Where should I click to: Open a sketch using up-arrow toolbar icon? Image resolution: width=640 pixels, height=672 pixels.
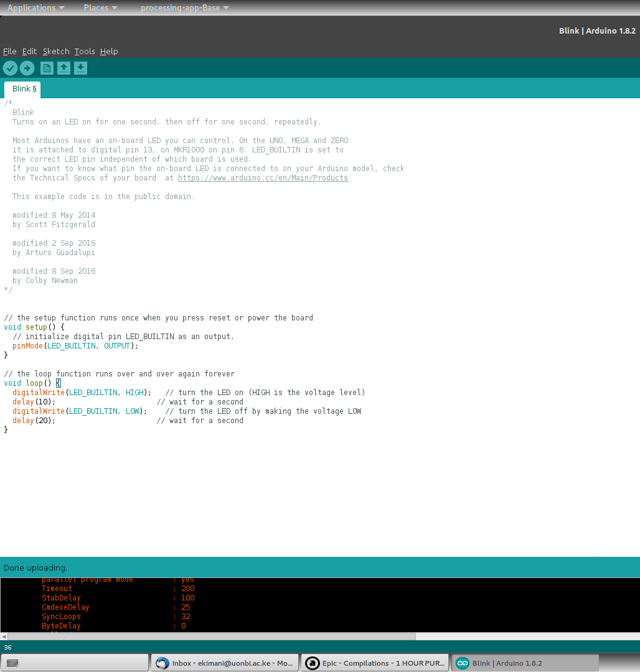point(64,68)
